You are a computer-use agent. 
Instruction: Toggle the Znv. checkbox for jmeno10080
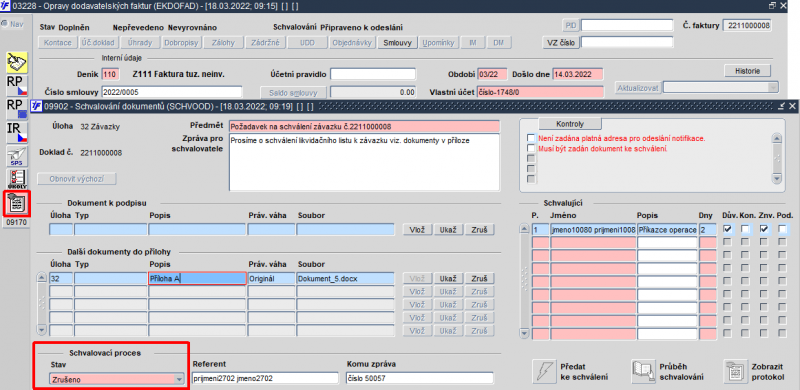(764, 230)
